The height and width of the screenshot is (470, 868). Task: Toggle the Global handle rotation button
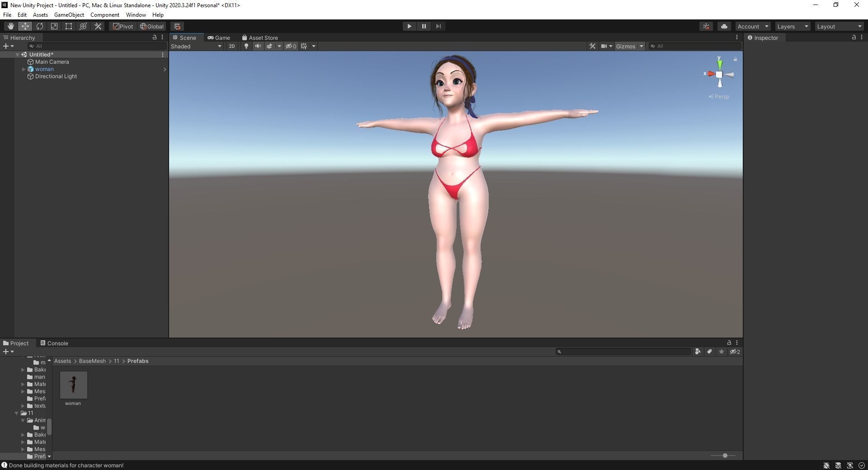point(152,26)
